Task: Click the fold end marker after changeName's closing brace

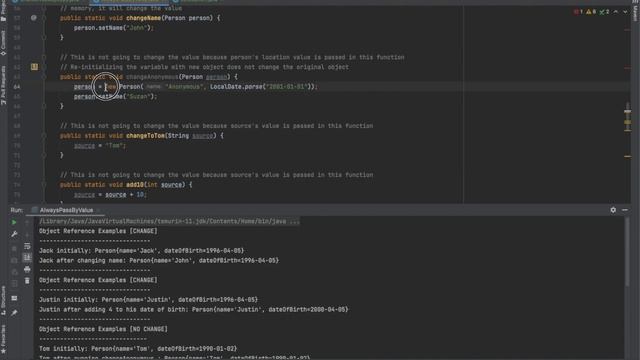Action: point(44,38)
